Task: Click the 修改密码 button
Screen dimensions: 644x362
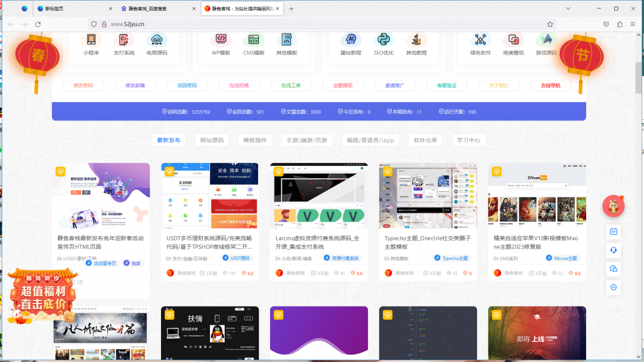Action: [83, 85]
